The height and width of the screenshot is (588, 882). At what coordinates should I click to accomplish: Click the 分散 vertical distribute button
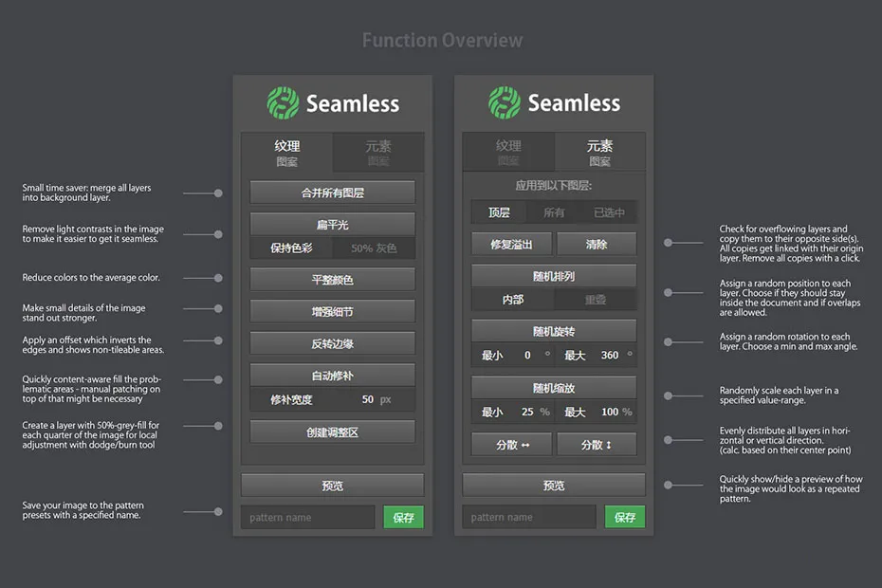click(597, 445)
